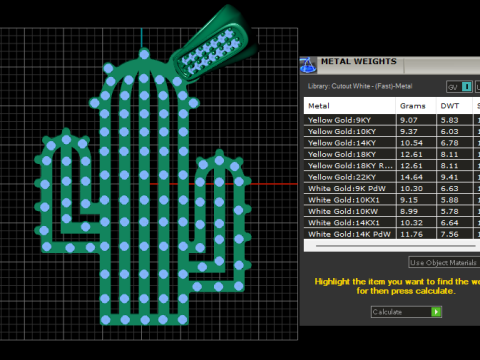Screen dimensions: 480x360
Task: Click the Calculate button label
Action: point(387,312)
